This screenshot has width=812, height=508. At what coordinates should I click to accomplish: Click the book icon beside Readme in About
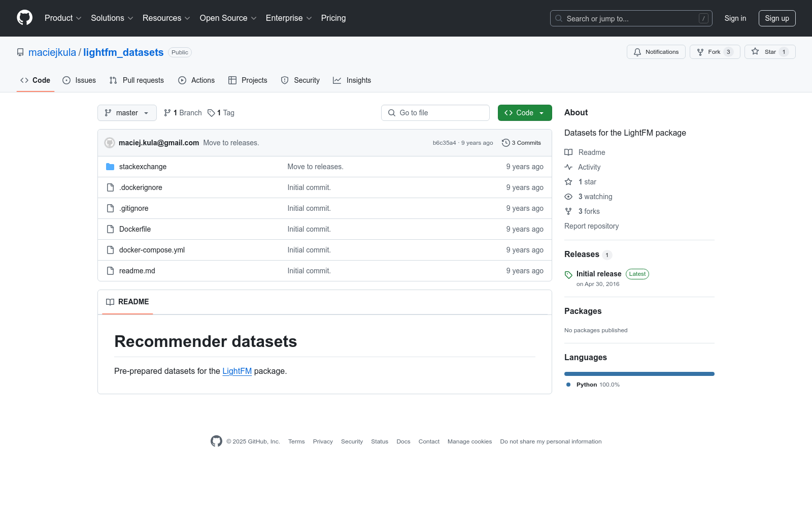pos(568,152)
